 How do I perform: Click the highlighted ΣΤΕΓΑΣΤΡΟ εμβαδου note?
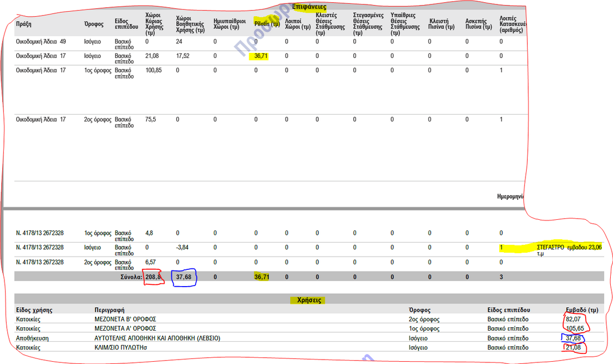tap(568, 248)
